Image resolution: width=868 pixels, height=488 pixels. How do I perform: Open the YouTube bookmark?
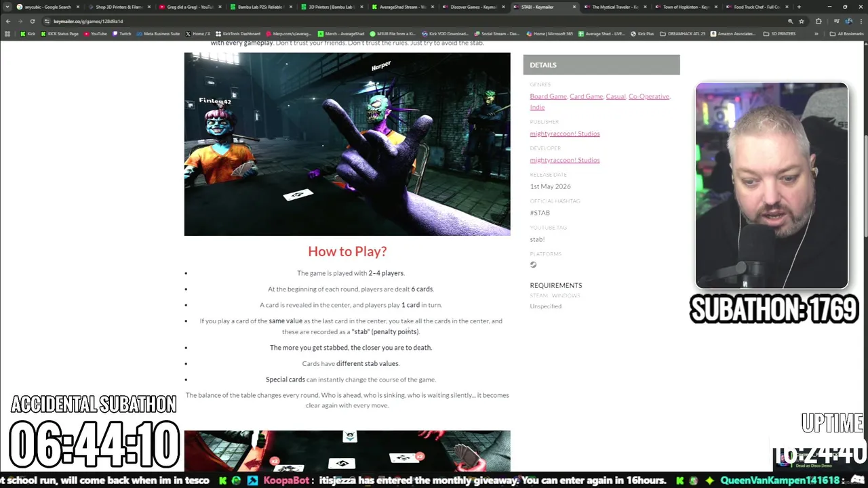(x=95, y=33)
